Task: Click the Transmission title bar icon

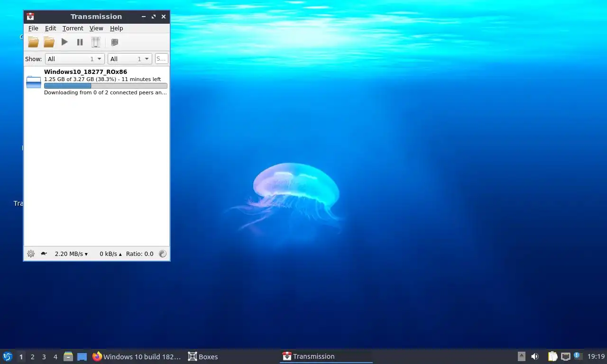Action: [30, 16]
